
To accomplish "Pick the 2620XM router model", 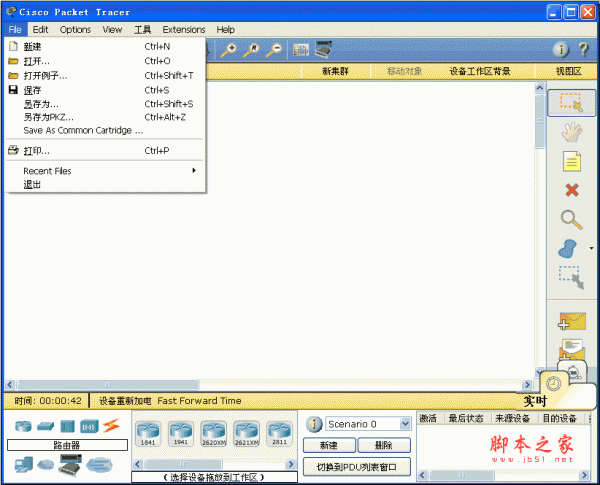I will (214, 434).
